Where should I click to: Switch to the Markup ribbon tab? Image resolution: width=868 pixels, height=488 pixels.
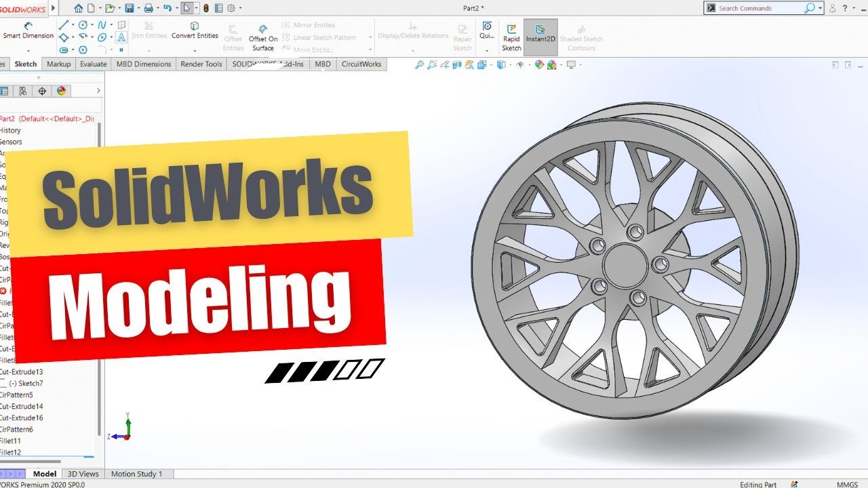coord(58,64)
